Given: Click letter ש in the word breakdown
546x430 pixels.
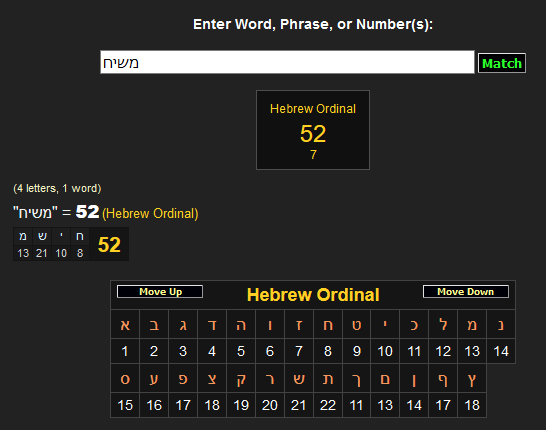Looking at the screenshot, I should pos(42,236).
